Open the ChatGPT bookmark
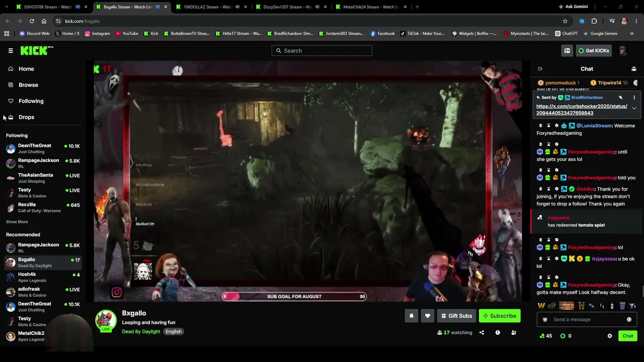Image resolution: width=644 pixels, height=362 pixels. click(567, 34)
